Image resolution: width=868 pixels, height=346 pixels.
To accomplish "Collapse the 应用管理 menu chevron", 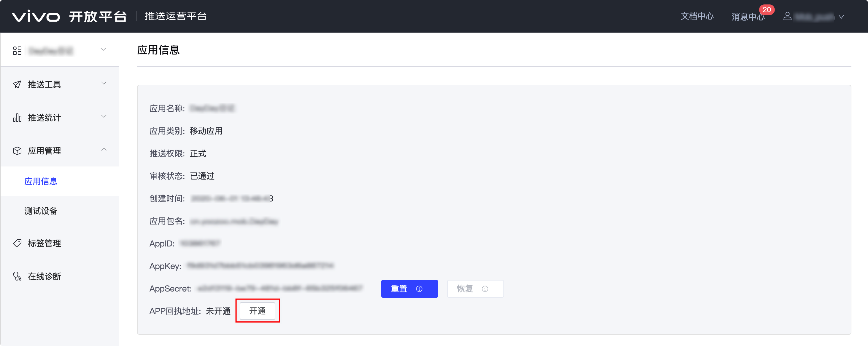I will [x=104, y=149].
